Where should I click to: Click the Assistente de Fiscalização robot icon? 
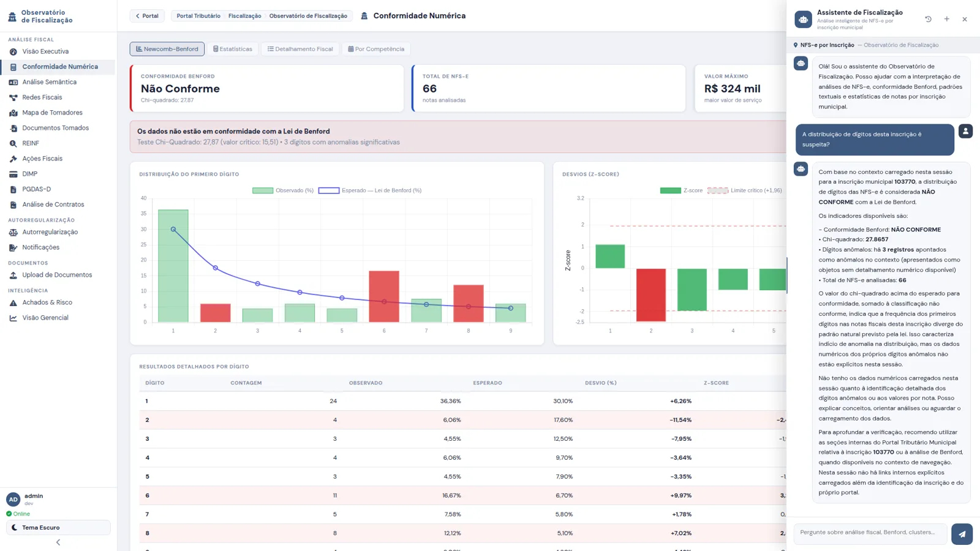pos(803,19)
